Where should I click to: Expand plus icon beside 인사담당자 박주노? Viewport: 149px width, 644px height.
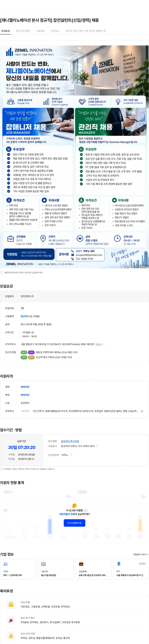70,455
